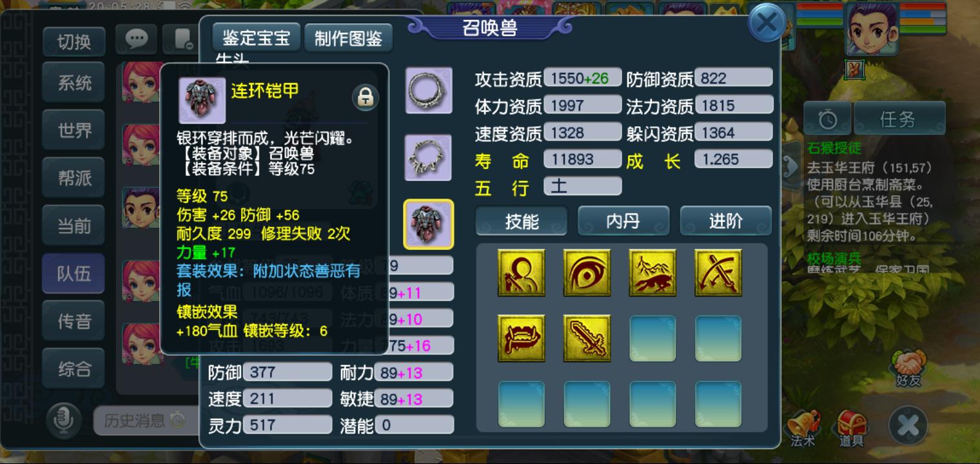The image size is (980, 464).
Task: Click the 鉴定宝宝 button
Action: [257, 38]
